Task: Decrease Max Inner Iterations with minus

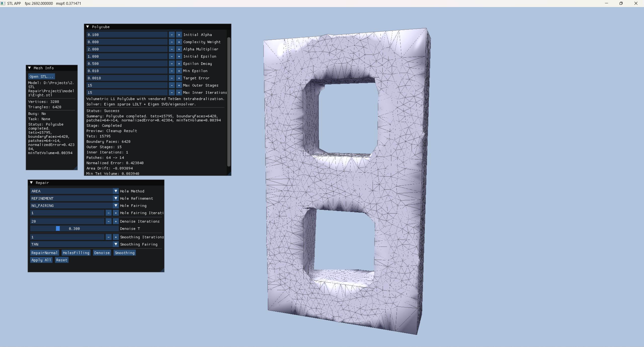Action: [172, 93]
